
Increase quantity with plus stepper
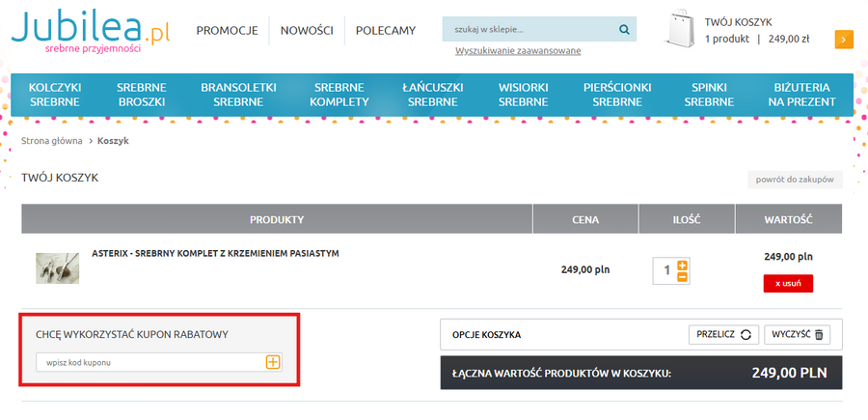pos(683,265)
